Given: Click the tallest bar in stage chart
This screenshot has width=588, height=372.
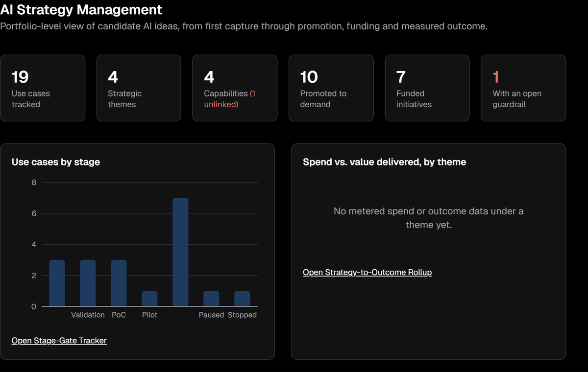Looking at the screenshot, I should [x=180, y=252].
